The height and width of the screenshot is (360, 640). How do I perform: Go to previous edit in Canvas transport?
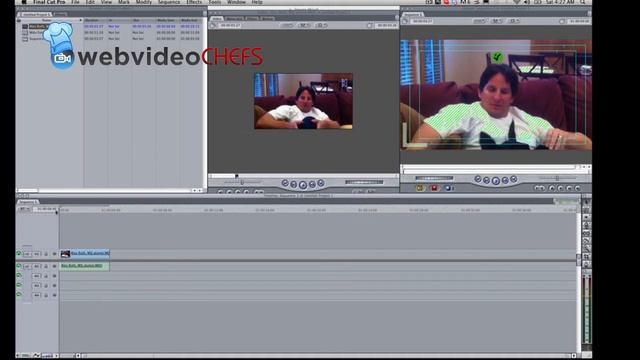coord(478,179)
